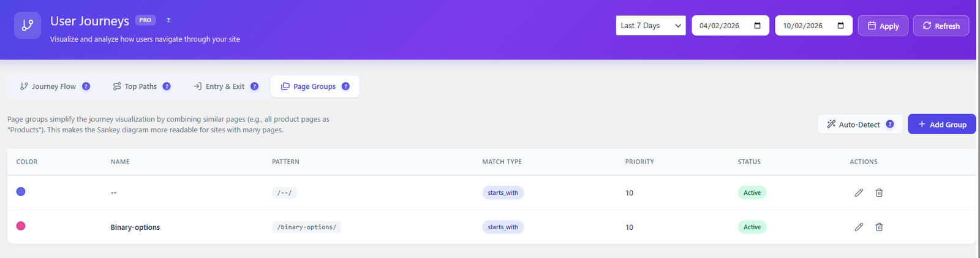Delete the -- group with trash icon
The image size is (980, 258).
point(879,192)
